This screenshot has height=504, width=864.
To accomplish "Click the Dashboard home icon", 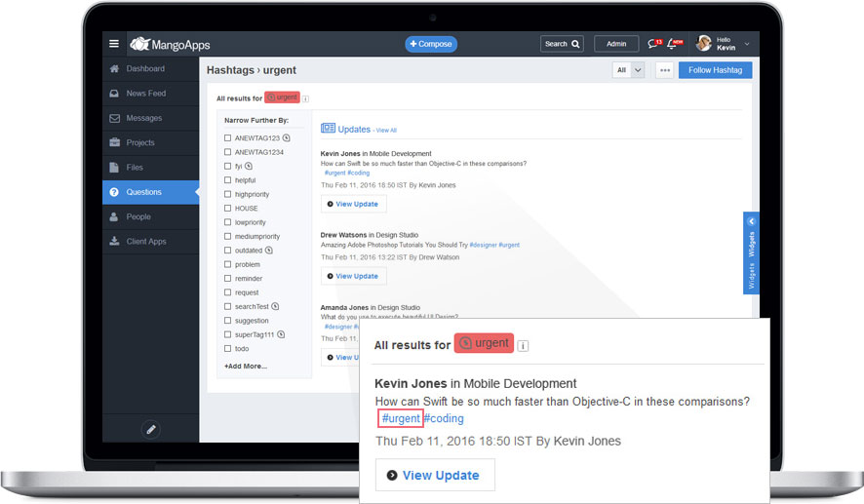I will tap(114, 69).
